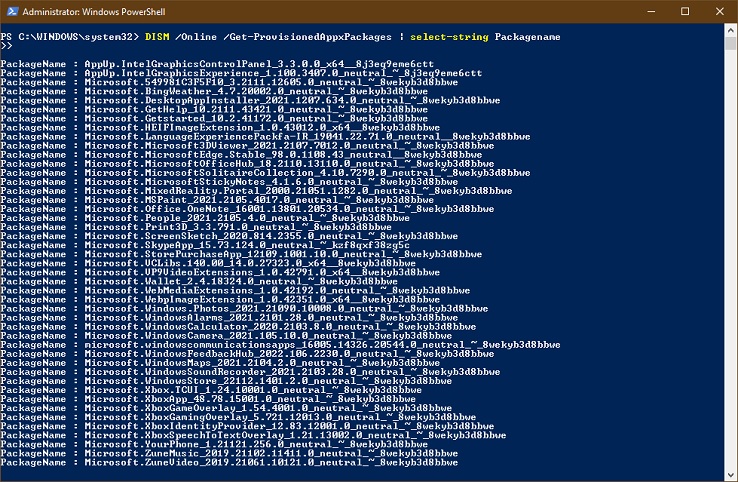This screenshot has height=482, width=738.
Task: Select the Microsoft.MixedReality.Portal package line
Action: click(x=256, y=191)
